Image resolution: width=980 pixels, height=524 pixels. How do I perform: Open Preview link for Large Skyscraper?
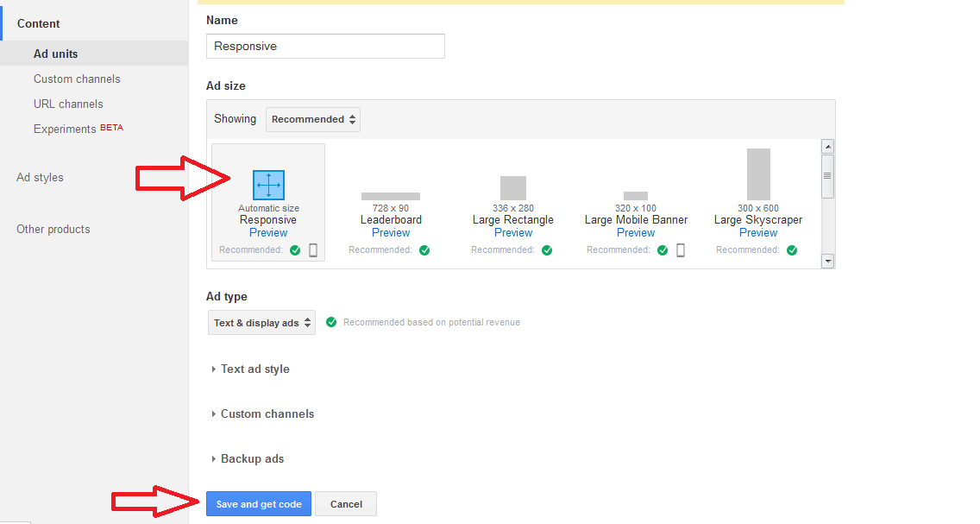[758, 232]
